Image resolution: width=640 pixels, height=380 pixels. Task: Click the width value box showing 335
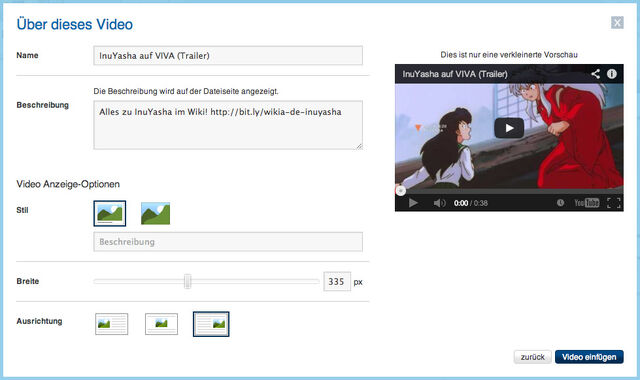coord(337,282)
